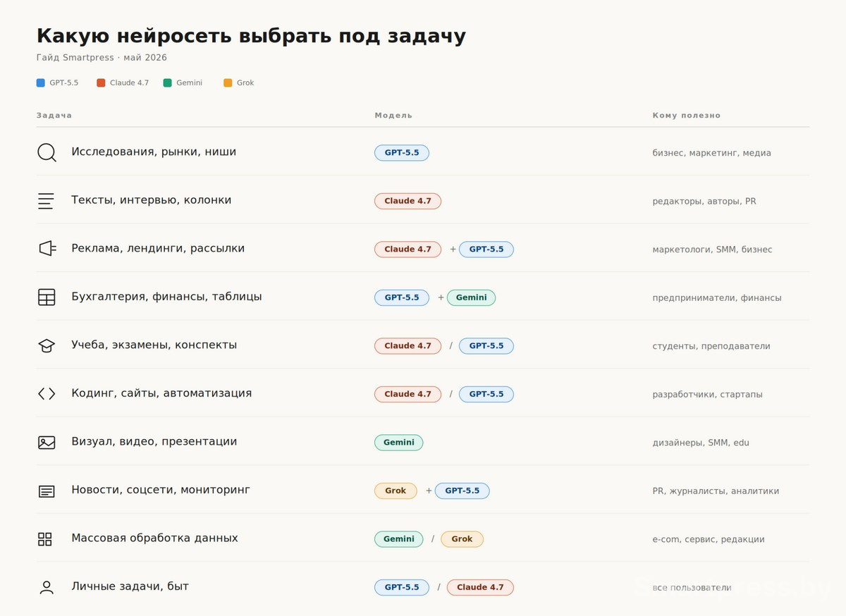The width and height of the screenshot is (846, 616).
Task: Click the Claude 4.7 badge in Реклама, лендинги row
Action: pyautogui.click(x=407, y=250)
